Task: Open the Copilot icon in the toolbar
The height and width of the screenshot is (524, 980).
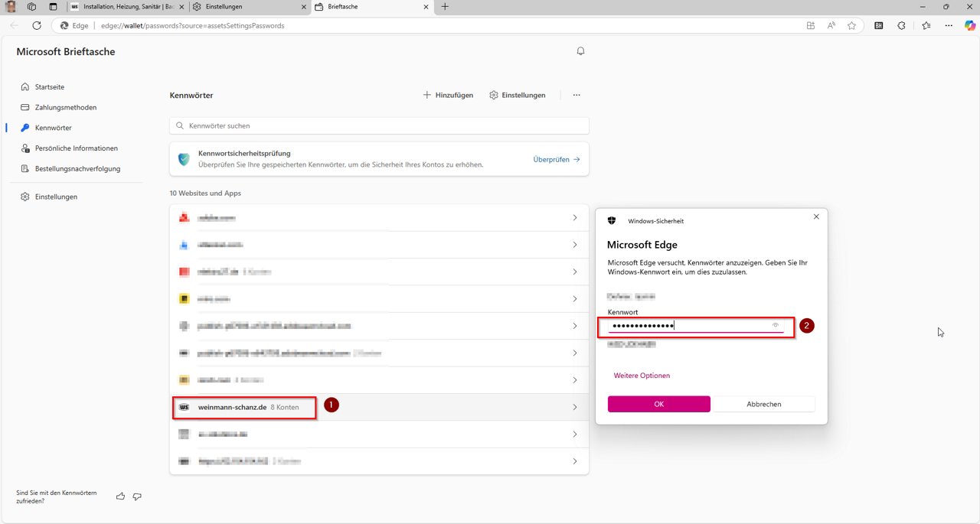Action: pos(970,25)
